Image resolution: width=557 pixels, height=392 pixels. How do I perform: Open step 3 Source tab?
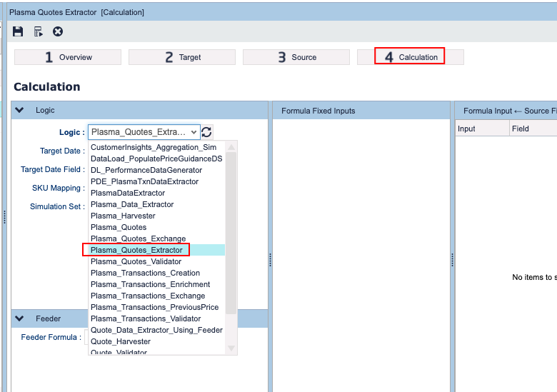point(296,57)
